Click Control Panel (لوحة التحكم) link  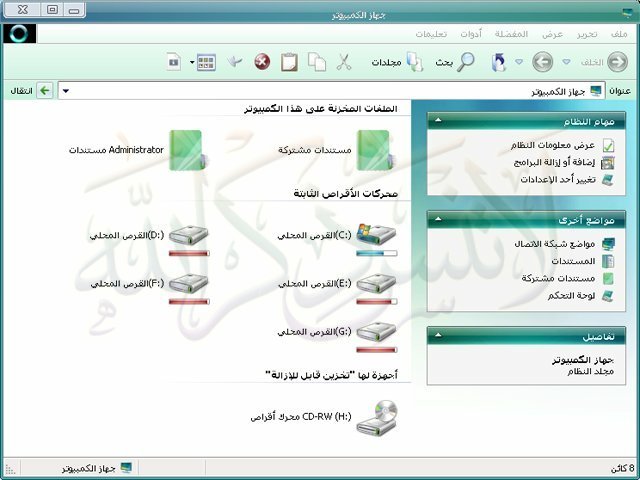(x=571, y=296)
